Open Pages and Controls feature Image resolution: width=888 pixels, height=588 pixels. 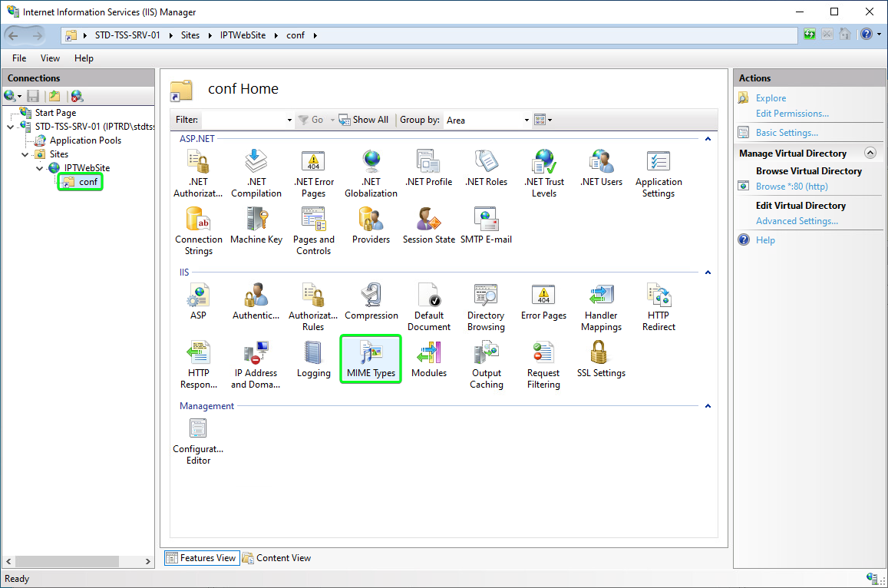click(313, 231)
